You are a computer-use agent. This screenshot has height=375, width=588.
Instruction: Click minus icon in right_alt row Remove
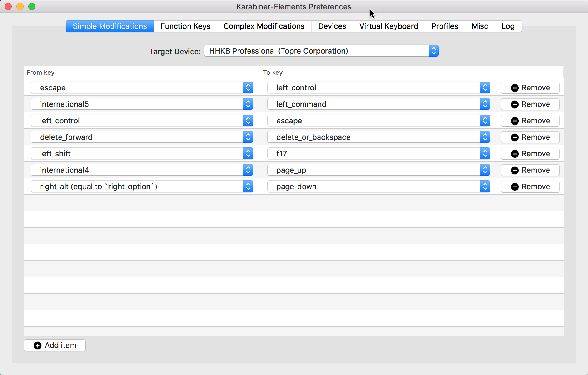514,187
